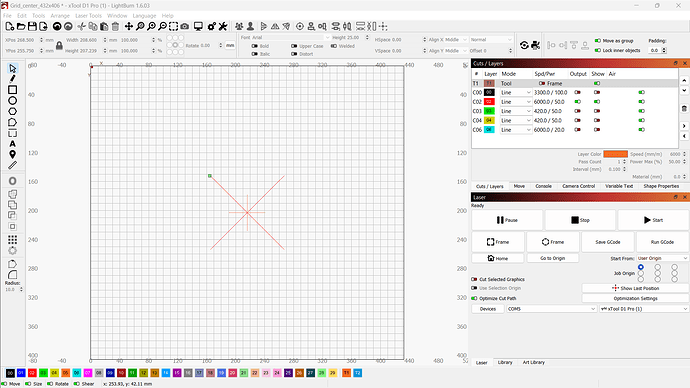Click the Go to Origin button
Screen dimensions: 690x388
pyautogui.click(x=552, y=258)
